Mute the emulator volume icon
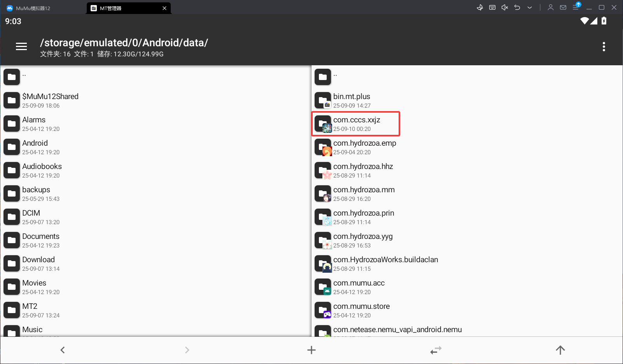Viewport: 623px width, 364px height. [x=505, y=7]
